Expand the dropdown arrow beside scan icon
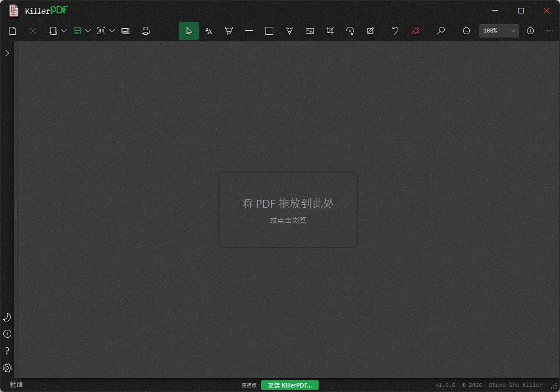The height and width of the screenshot is (392, 560). pyautogui.click(x=112, y=31)
